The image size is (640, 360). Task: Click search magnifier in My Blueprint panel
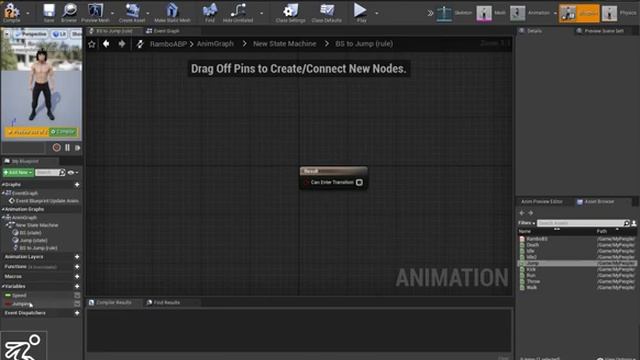click(62, 173)
